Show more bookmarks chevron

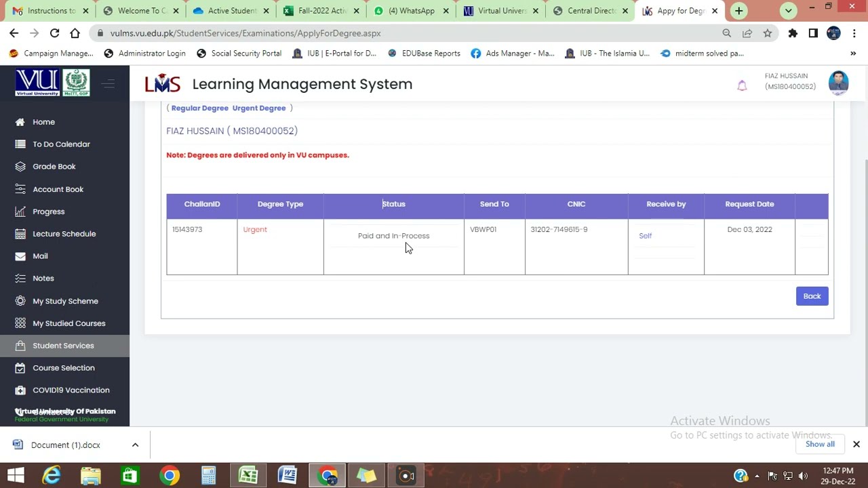coord(853,54)
